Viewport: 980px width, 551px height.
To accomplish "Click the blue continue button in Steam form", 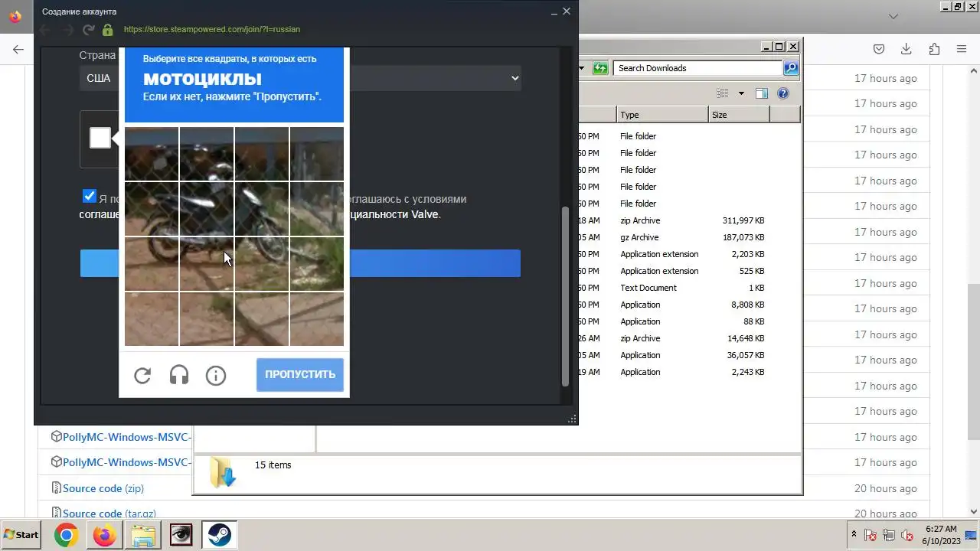I will tap(300, 263).
